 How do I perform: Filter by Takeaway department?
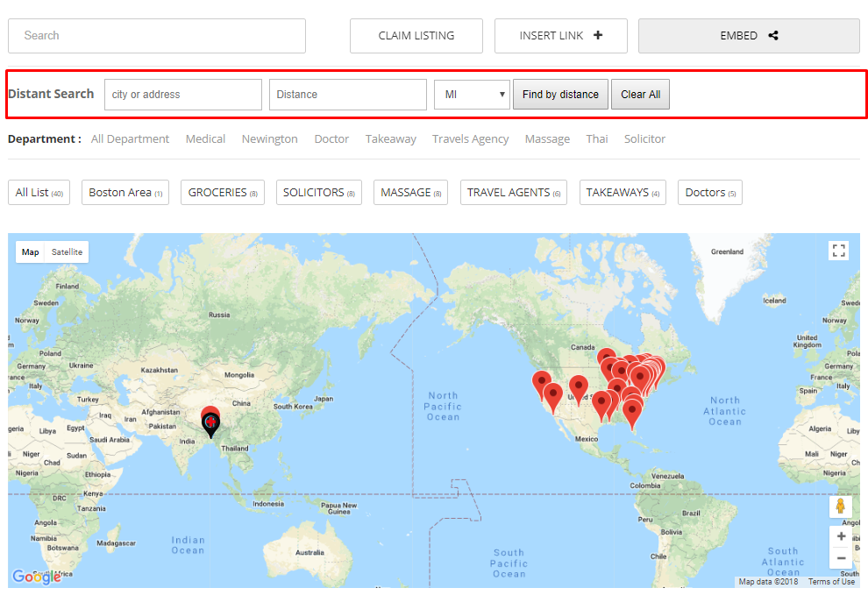tap(391, 139)
